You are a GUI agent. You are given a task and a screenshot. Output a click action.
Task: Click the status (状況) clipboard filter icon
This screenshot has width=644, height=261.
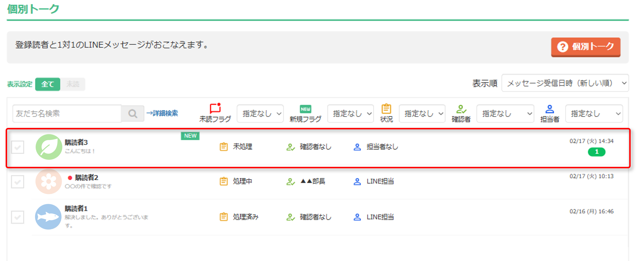(x=386, y=109)
